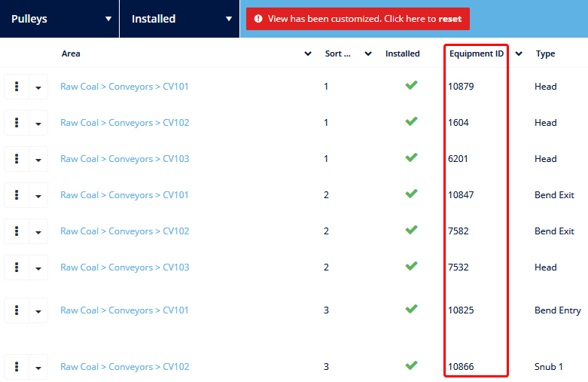Select equipment ID 7532 cell

[459, 267]
